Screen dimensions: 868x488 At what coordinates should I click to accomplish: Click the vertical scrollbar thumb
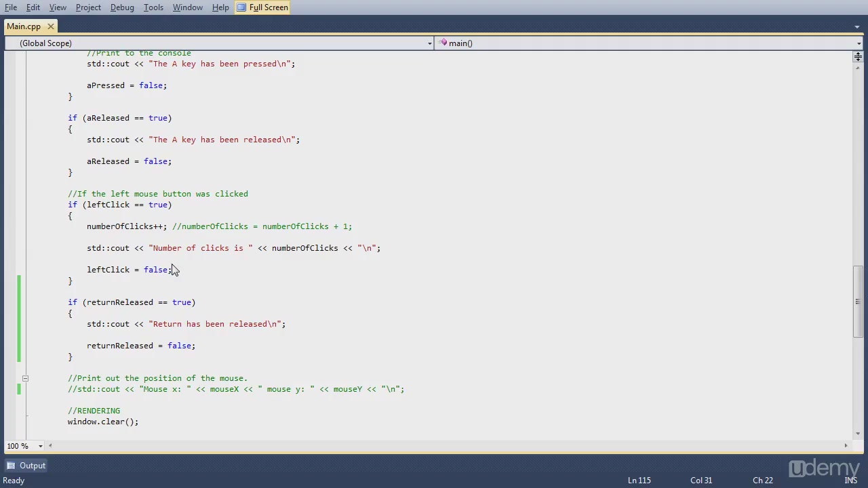coord(858,302)
